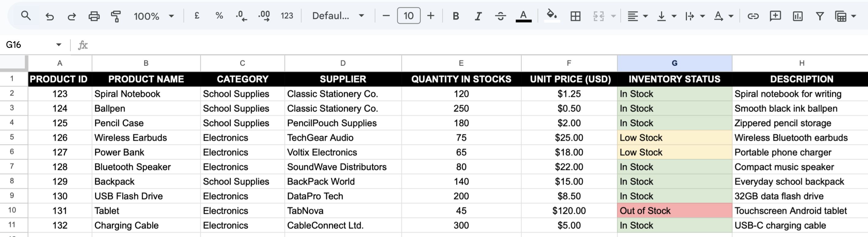Open the text colour picker
This screenshot has width=868, height=237.
click(x=523, y=16)
